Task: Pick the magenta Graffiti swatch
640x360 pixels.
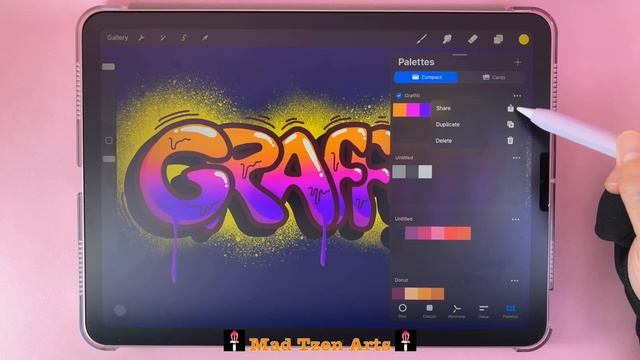Action: point(413,110)
